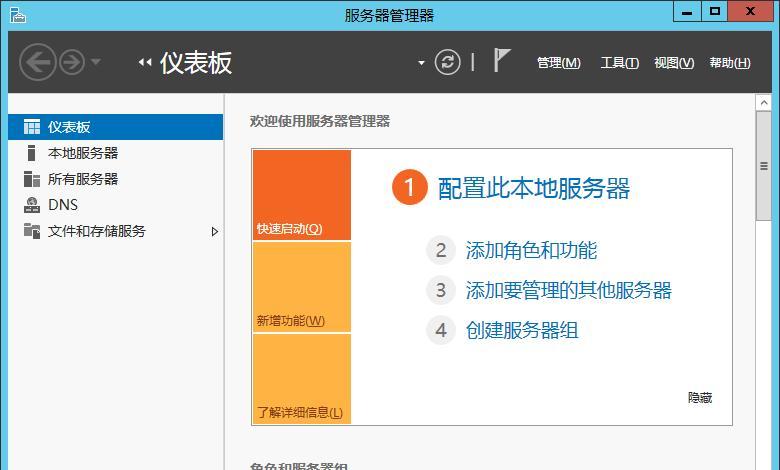Select DNS in the sidebar

coord(115,204)
